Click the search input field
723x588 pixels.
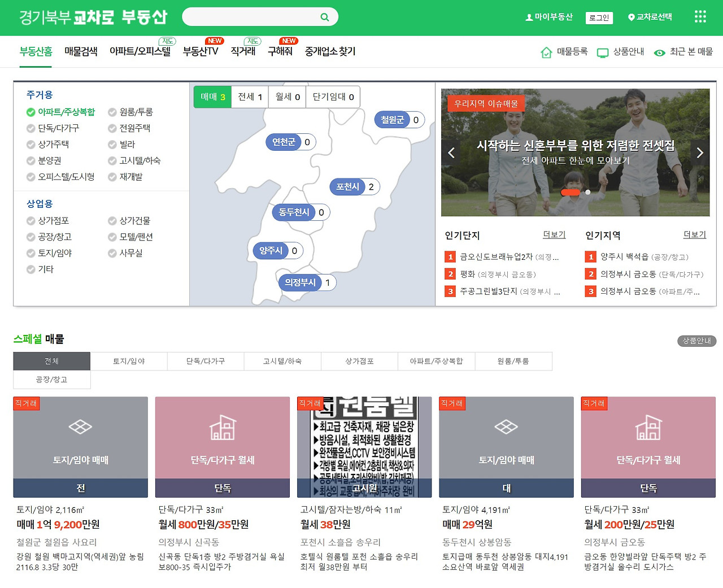click(251, 17)
